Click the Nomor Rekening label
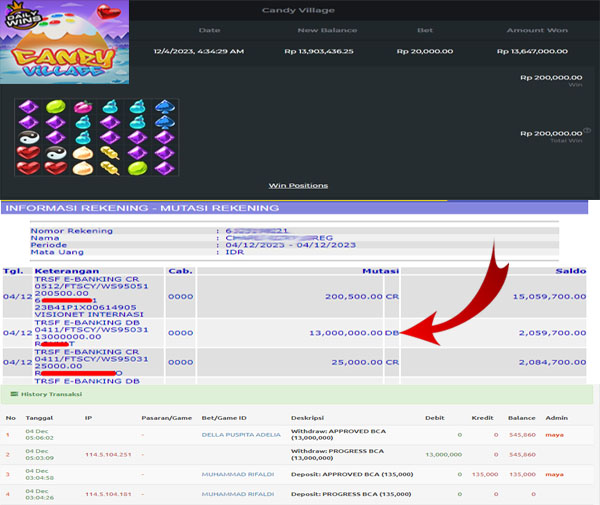600x505 pixels. (x=72, y=231)
